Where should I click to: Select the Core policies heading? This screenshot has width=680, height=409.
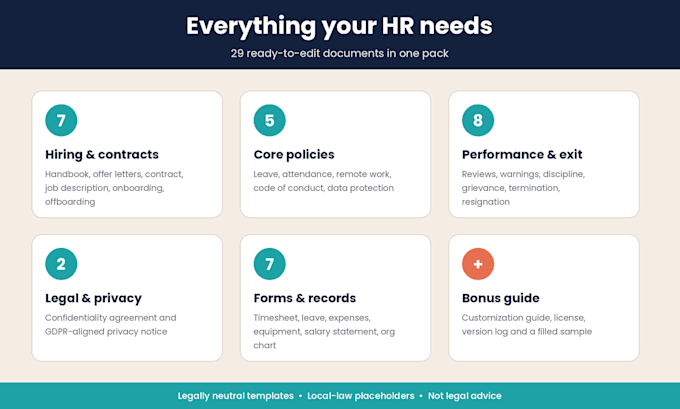tap(294, 154)
